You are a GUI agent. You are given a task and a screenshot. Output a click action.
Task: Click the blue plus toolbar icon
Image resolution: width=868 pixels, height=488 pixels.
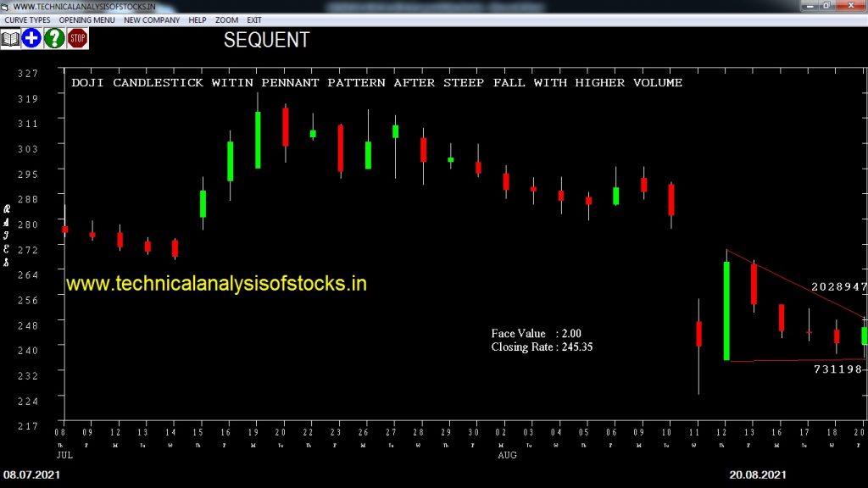point(32,38)
